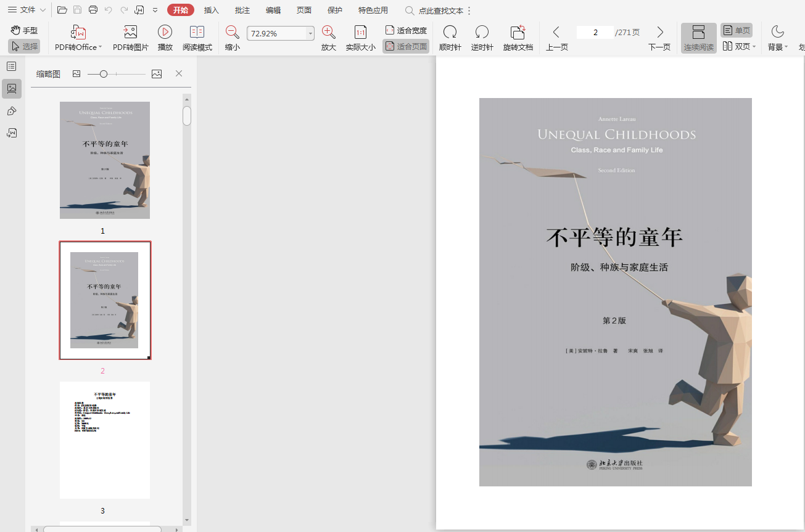Go to 下一页 next page

[x=659, y=33]
